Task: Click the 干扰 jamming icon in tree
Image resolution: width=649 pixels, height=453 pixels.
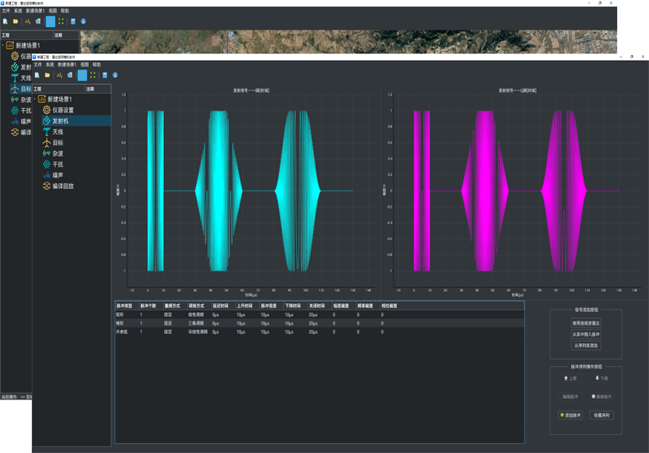Action: 45,165
